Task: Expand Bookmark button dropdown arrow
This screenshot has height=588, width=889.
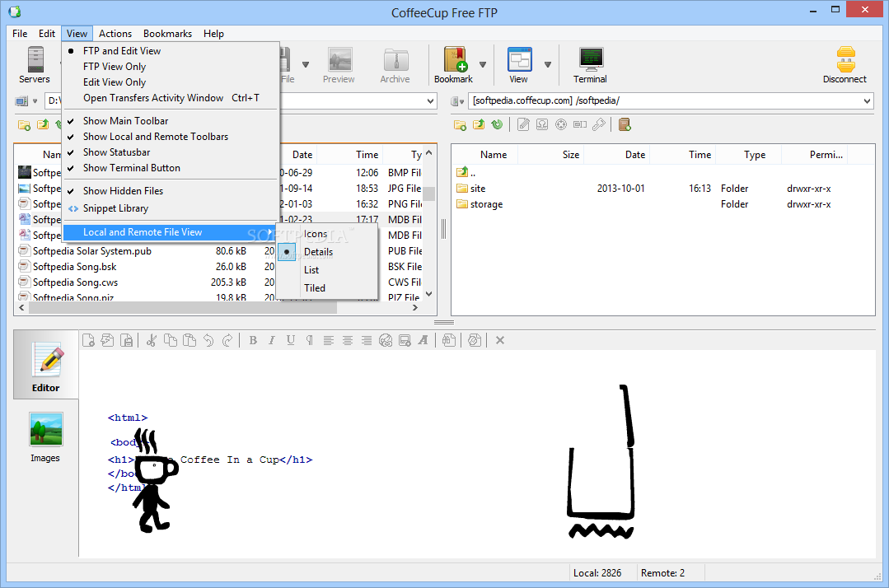Action: pos(483,64)
